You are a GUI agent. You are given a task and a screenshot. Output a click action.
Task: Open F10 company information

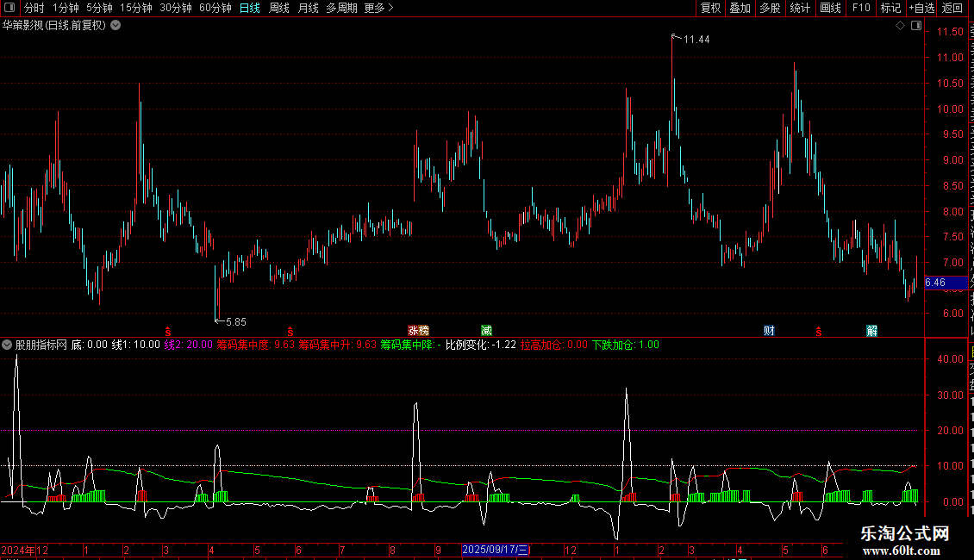point(861,8)
